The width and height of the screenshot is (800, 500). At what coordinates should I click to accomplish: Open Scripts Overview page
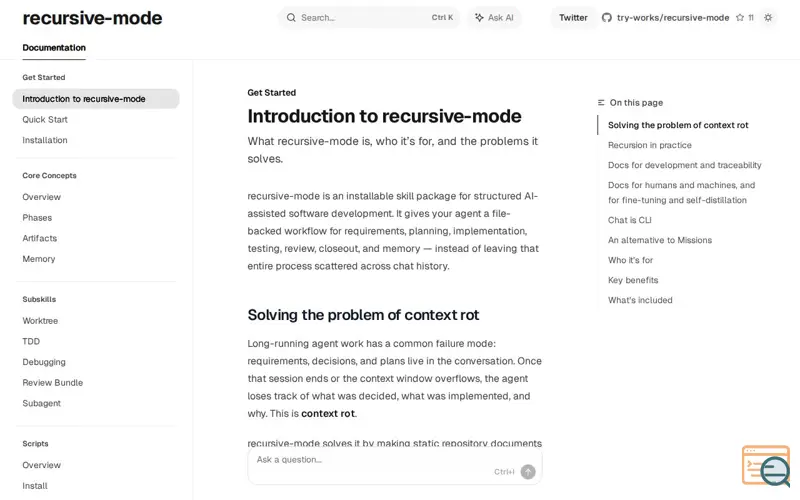tap(41, 465)
